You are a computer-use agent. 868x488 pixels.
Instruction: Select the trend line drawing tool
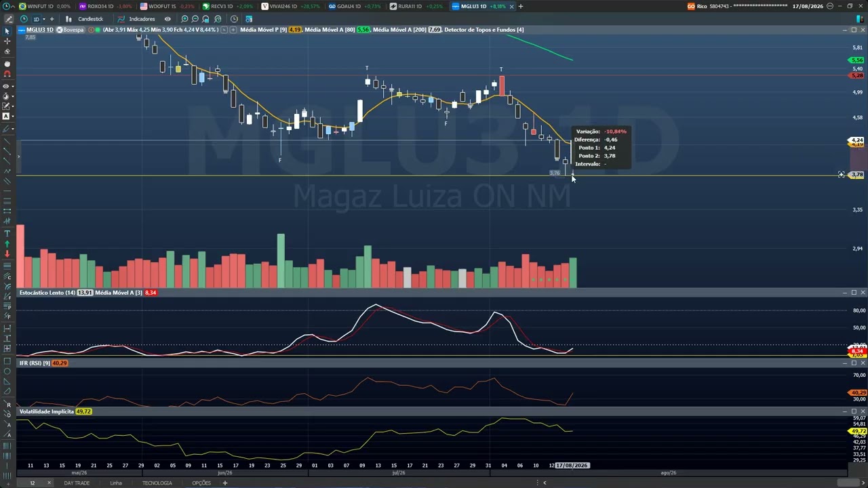click(7, 140)
